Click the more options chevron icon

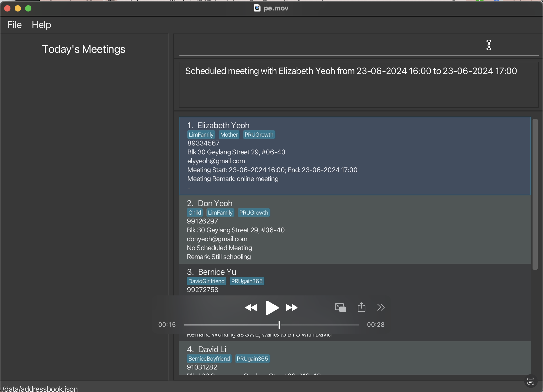tap(381, 307)
